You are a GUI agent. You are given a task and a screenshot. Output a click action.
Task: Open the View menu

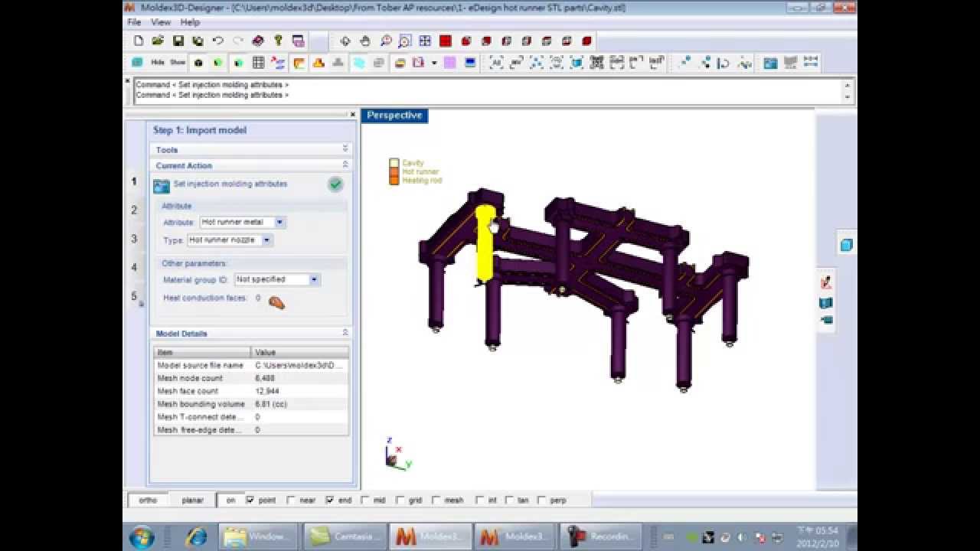161,22
